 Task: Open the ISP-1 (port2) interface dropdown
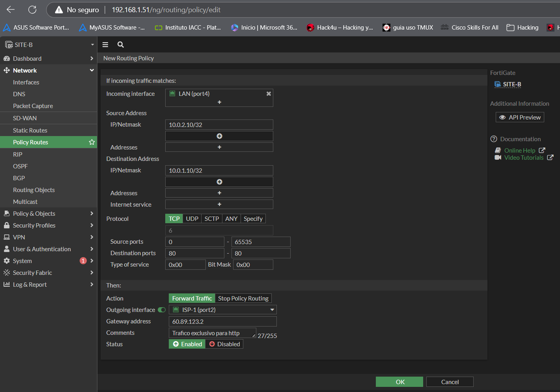(x=222, y=310)
